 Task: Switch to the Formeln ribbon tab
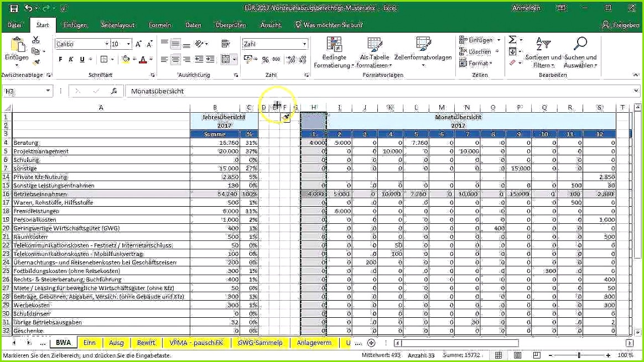(x=159, y=24)
